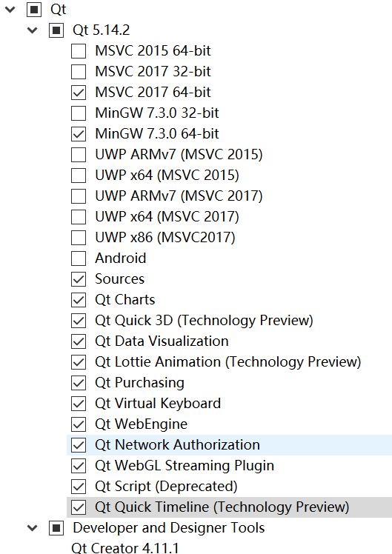
Task: Uncheck the Qt Charts checkbox
Action: [79, 300]
